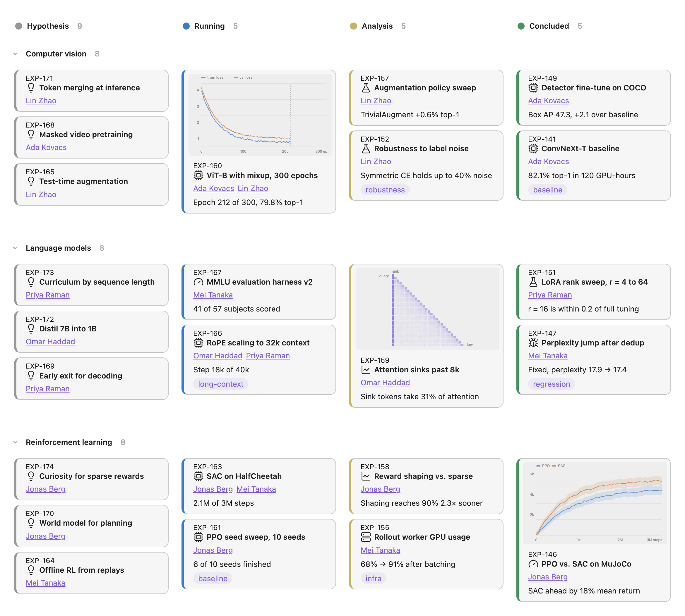Screen dimensions: 685x616
Task: Click the chart icon beside Reward shaping vs. sparse
Action: [366, 476]
